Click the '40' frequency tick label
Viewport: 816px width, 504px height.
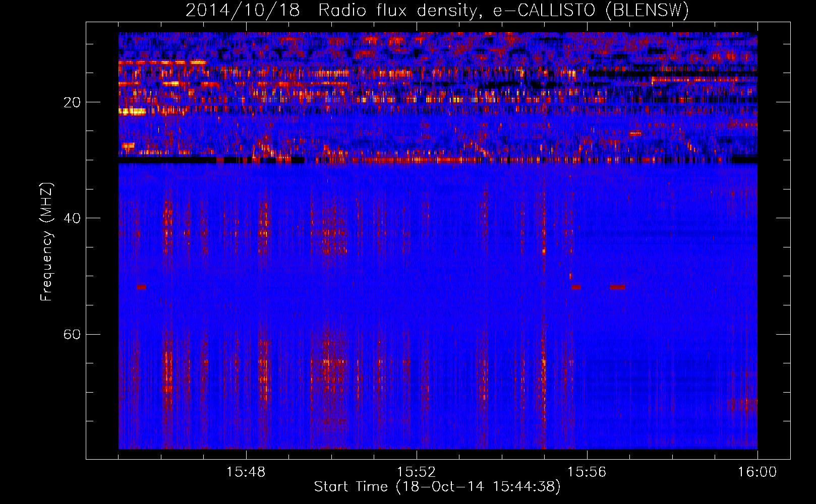pos(72,218)
